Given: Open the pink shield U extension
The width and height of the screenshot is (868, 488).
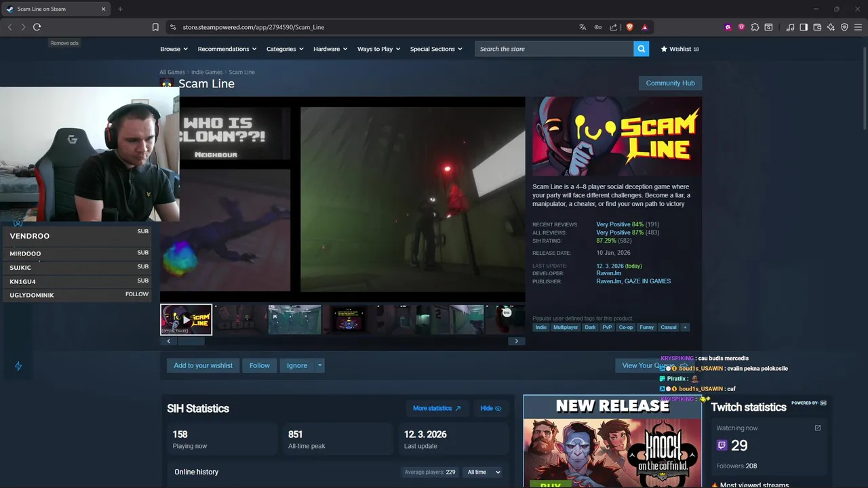Looking at the screenshot, I should point(741,27).
